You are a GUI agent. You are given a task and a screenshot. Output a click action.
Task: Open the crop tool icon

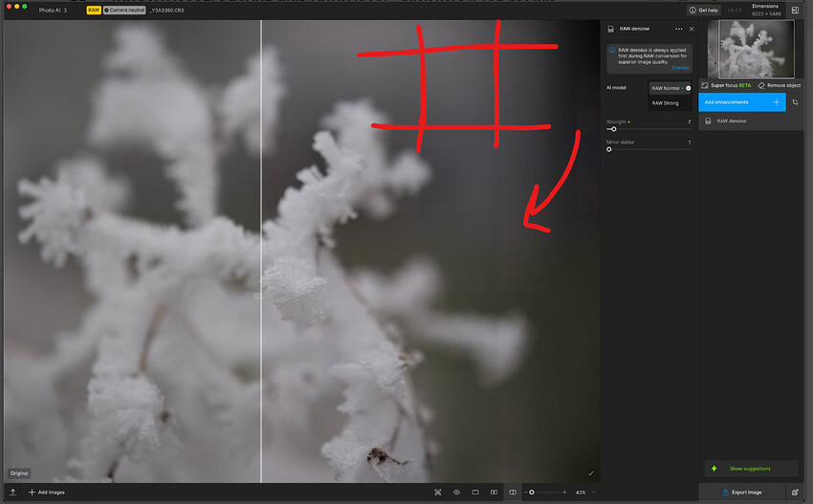coord(795,102)
